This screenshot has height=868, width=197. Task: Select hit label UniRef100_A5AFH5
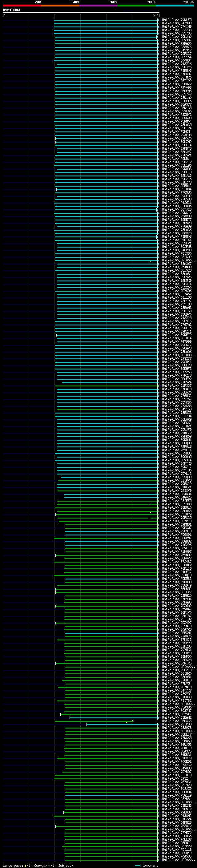pos(177,91)
